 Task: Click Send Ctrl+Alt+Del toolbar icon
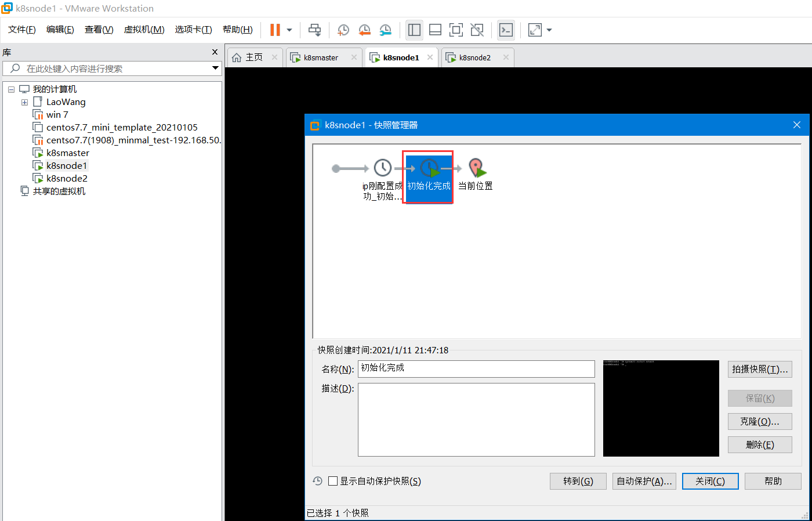coord(314,30)
